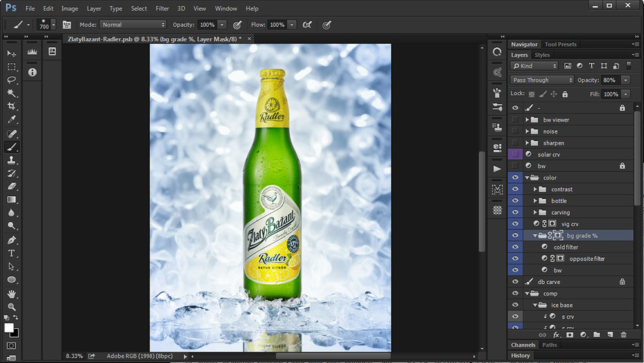The image size is (644, 363).
Task: Close the ZlatyBazant-Radler.psb document tab
Action: (249, 39)
